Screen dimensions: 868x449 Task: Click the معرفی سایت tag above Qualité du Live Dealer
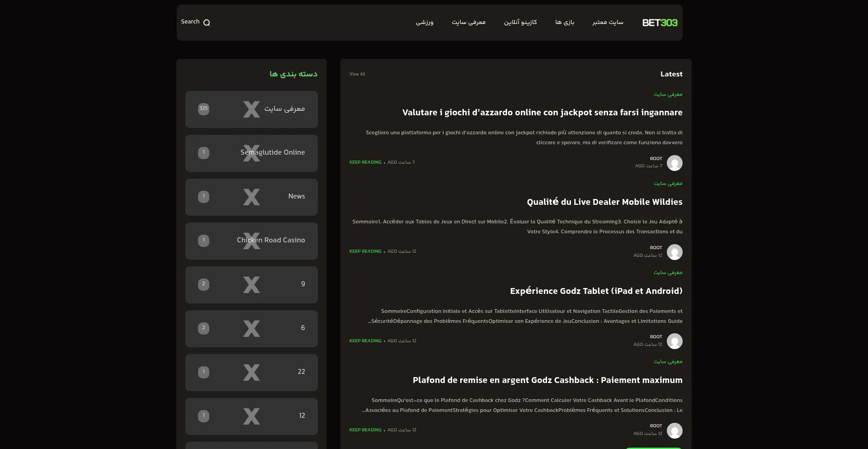tap(668, 183)
